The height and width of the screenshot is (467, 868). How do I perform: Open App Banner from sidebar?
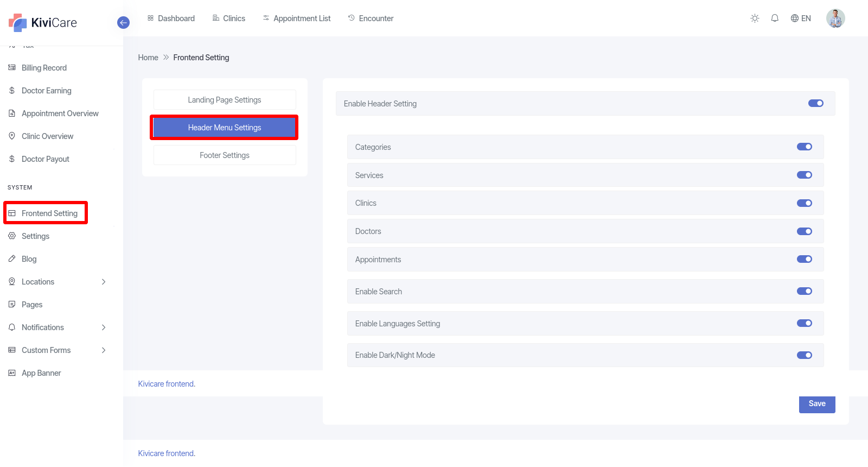41,373
